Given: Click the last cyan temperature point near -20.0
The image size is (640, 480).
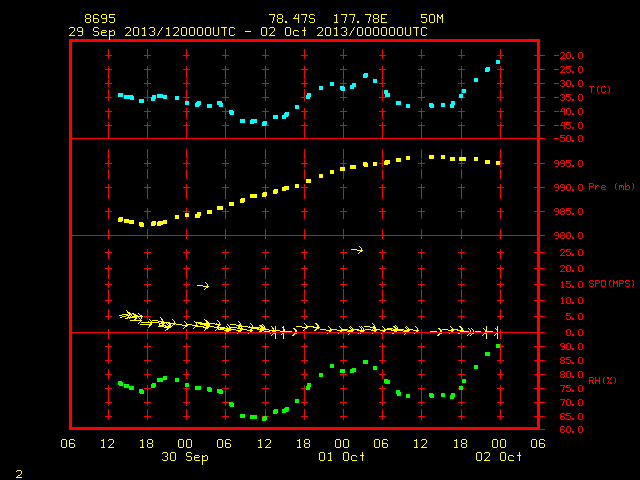Looking at the screenshot, I should point(498,62).
